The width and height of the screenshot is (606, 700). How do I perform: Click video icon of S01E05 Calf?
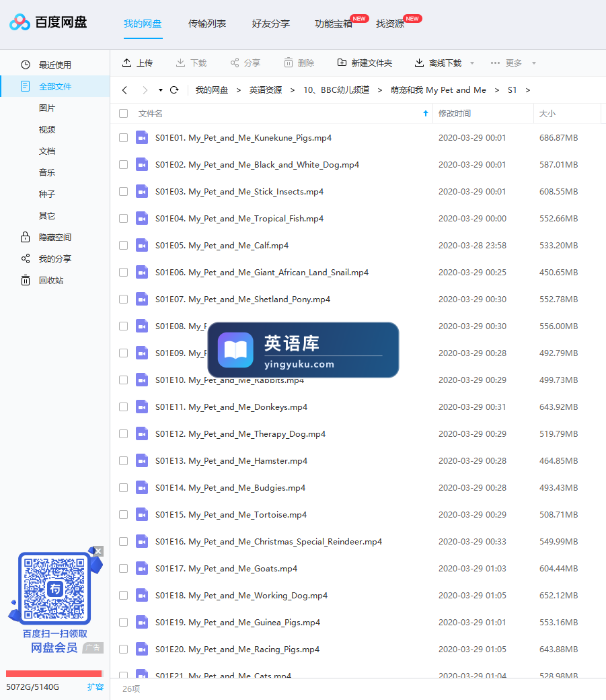(142, 245)
